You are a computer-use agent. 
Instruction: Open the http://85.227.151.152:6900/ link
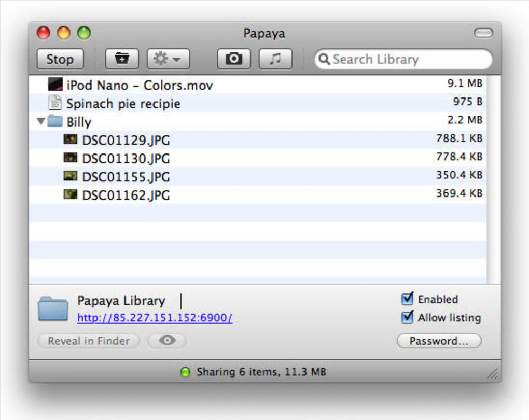[x=155, y=318]
